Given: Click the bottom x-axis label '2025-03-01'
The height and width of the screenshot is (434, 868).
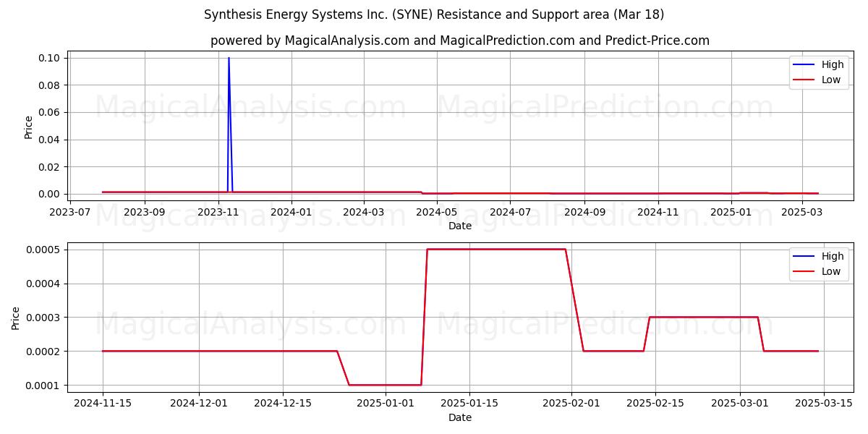Looking at the screenshot, I should [739, 404].
